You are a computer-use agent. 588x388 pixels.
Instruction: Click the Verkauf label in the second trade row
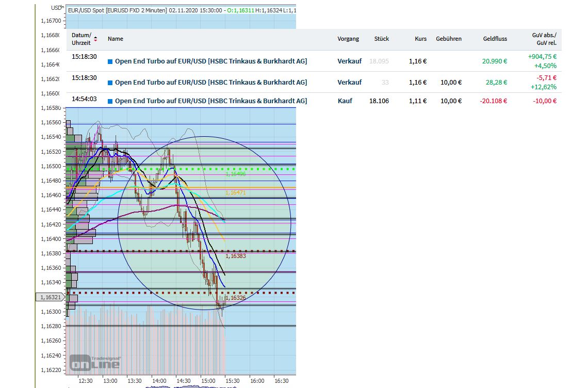click(349, 82)
